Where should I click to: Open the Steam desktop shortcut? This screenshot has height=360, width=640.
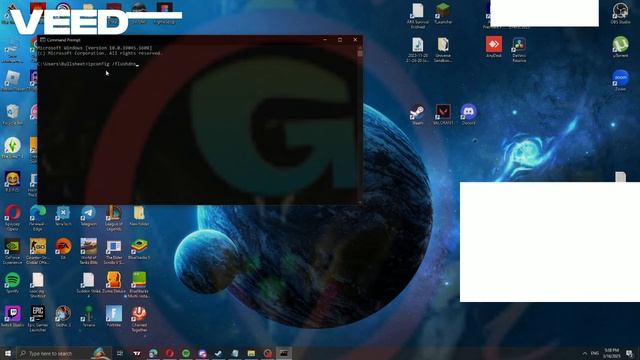tap(418, 114)
